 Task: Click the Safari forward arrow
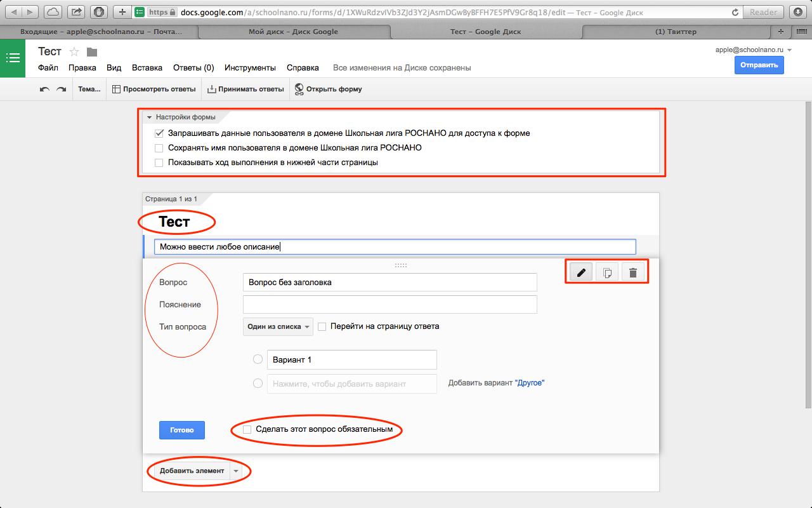[x=30, y=11]
